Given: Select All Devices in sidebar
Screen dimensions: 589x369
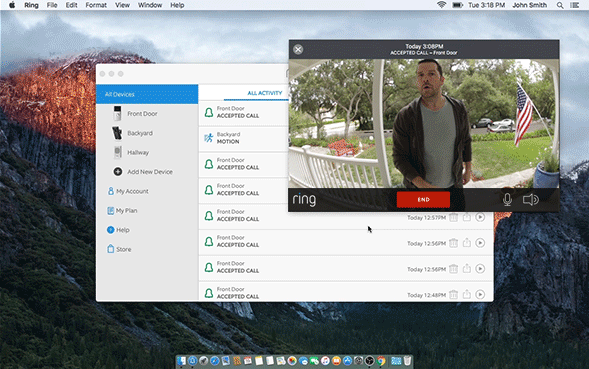Looking at the screenshot, I should tap(147, 94).
